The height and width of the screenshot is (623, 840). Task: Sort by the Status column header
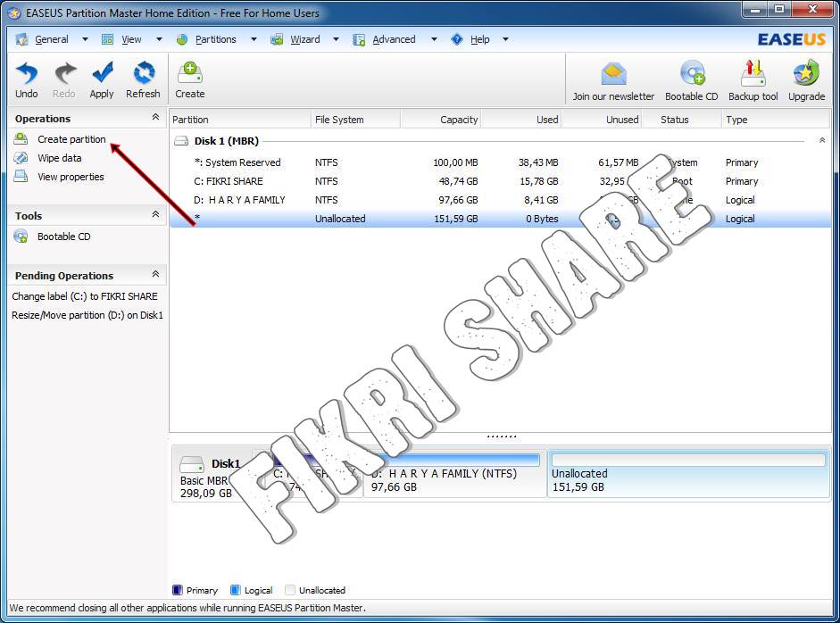(682, 120)
